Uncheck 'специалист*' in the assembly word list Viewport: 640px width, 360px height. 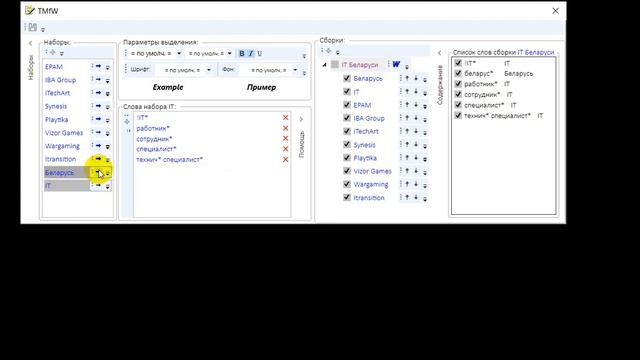tap(458, 105)
